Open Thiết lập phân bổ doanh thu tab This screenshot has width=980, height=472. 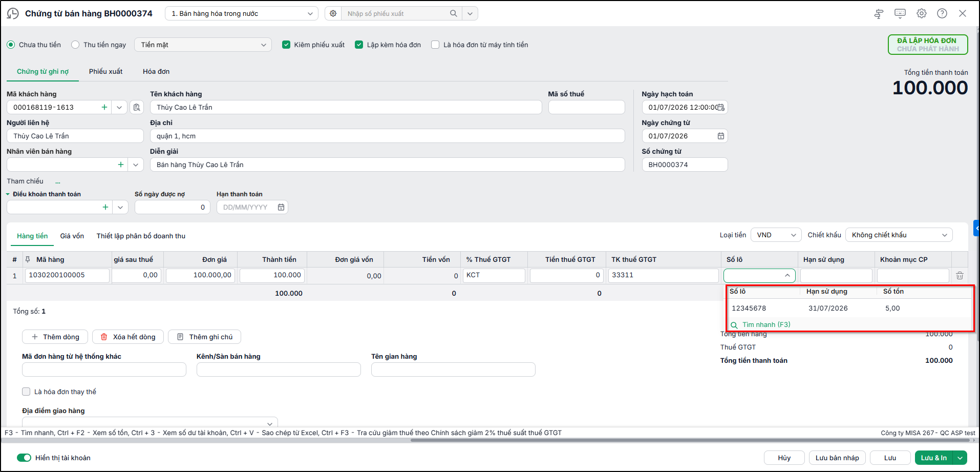point(141,236)
